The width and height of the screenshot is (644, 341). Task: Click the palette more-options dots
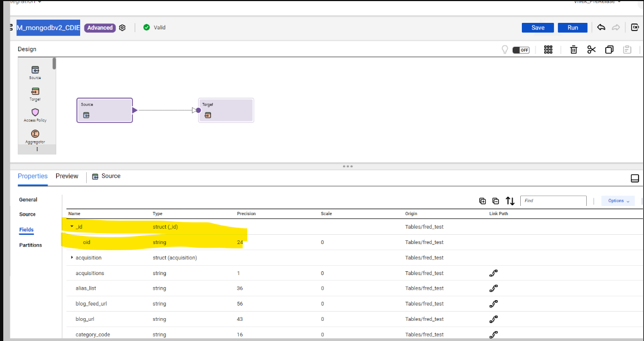click(37, 149)
